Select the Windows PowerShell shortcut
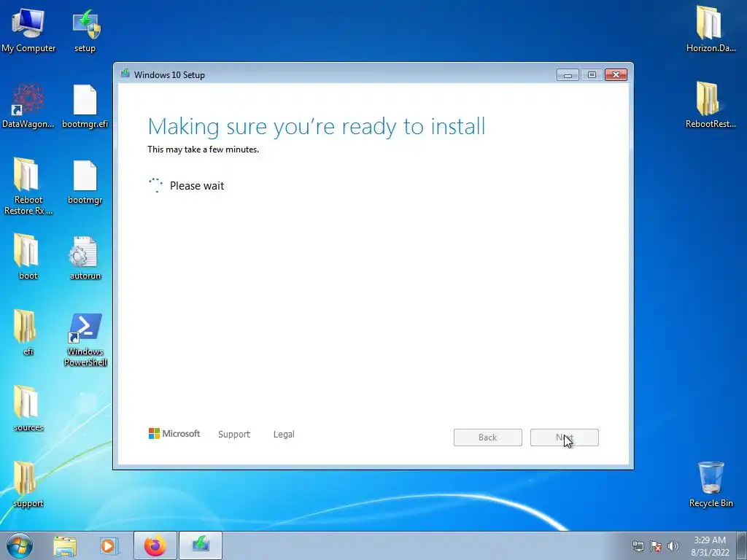Viewport: 747px width, 560px height. [85, 339]
